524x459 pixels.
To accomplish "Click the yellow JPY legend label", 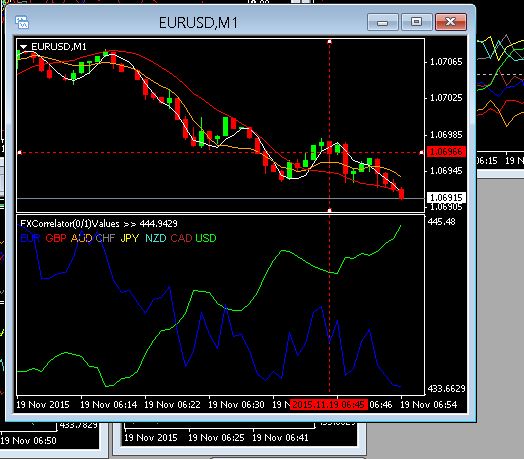I will [130, 238].
